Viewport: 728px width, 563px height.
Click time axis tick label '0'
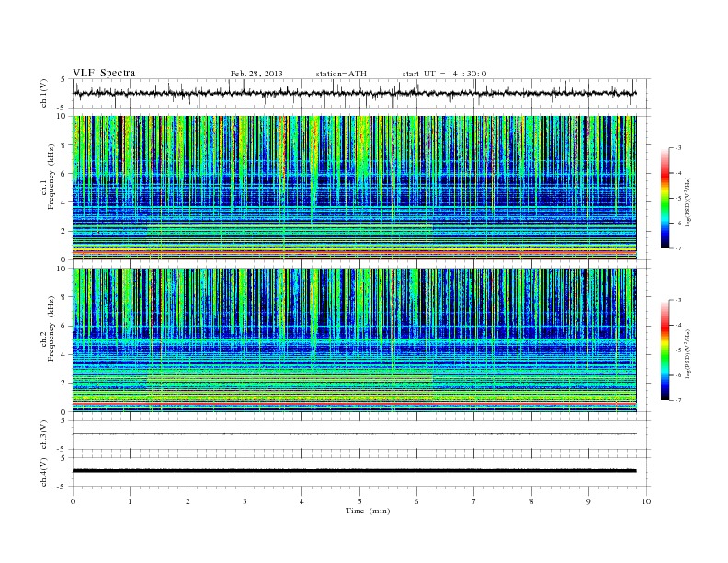73,501
